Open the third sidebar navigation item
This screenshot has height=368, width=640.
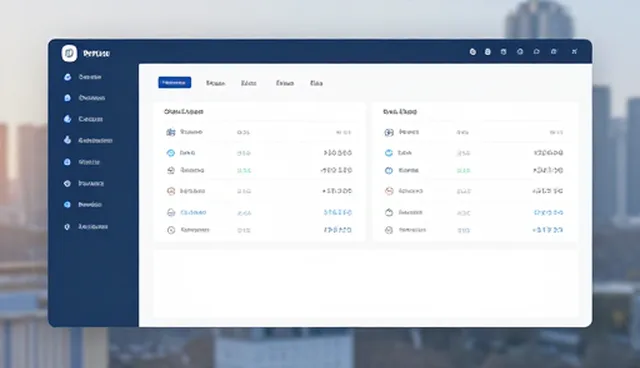tap(84, 119)
